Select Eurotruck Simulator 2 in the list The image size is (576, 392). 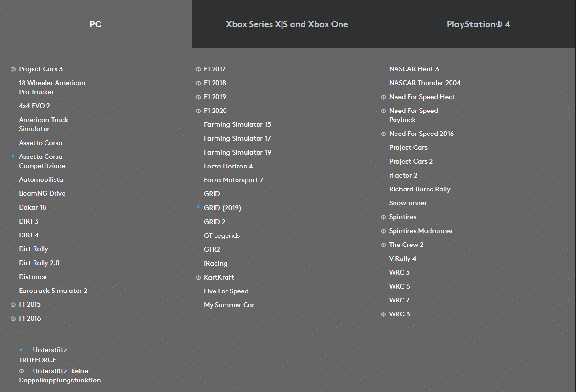click(53, 291)
